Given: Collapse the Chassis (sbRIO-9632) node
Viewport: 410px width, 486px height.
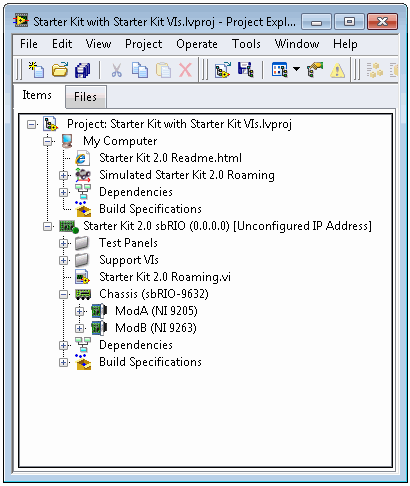Looking at the screenshot, I should tap(64, 294).
